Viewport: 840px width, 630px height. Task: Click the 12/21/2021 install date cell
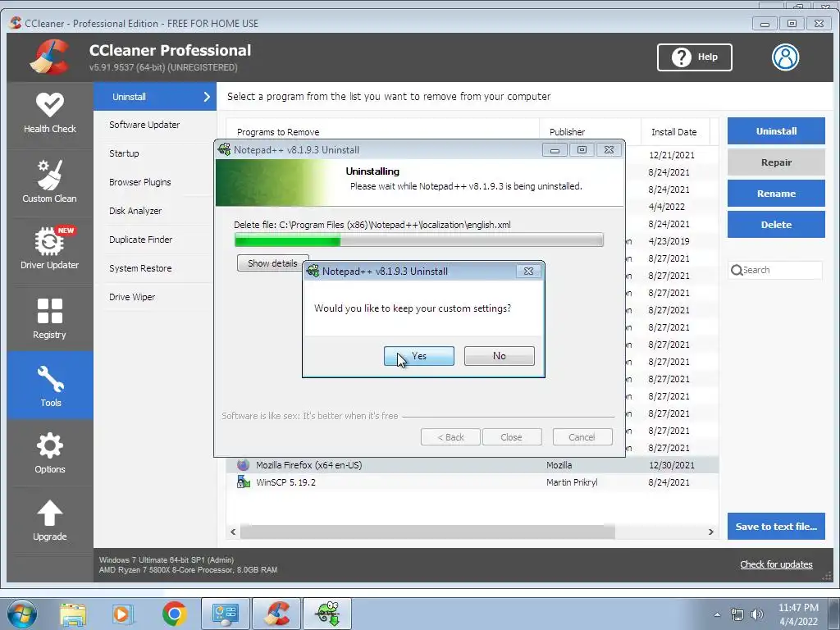click(x=672, y=155)
